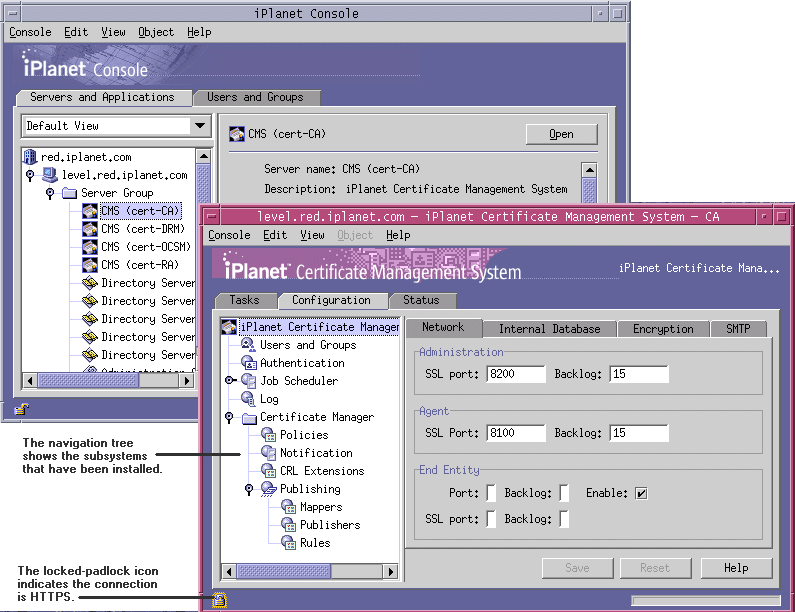Click the horizontal scrollbar in CMS navigation tree

pos(309,571)
